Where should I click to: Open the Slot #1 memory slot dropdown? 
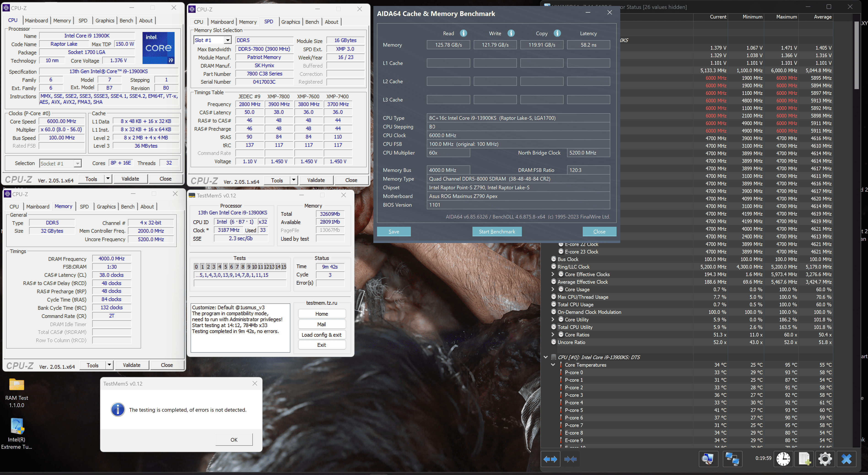point(228,40)
